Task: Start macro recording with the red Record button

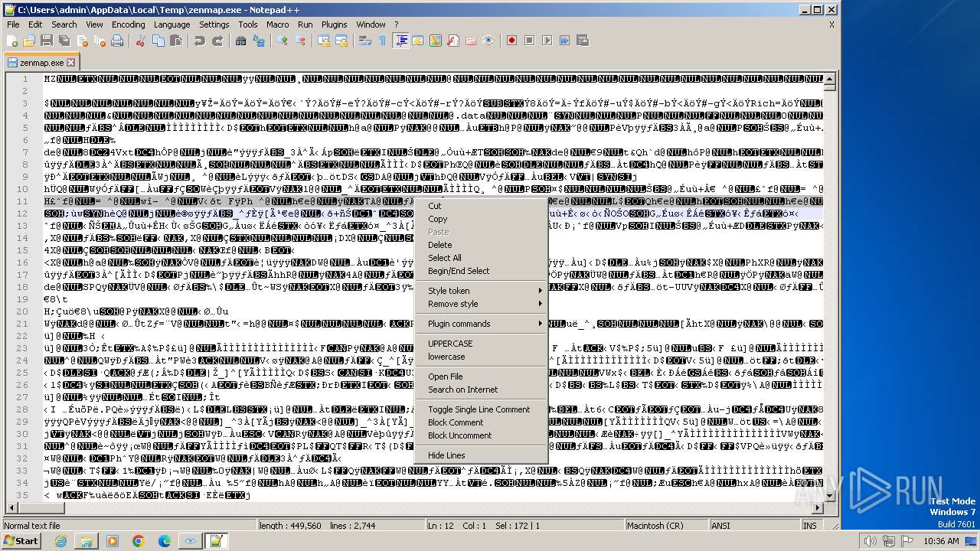Action: (512, 41)
